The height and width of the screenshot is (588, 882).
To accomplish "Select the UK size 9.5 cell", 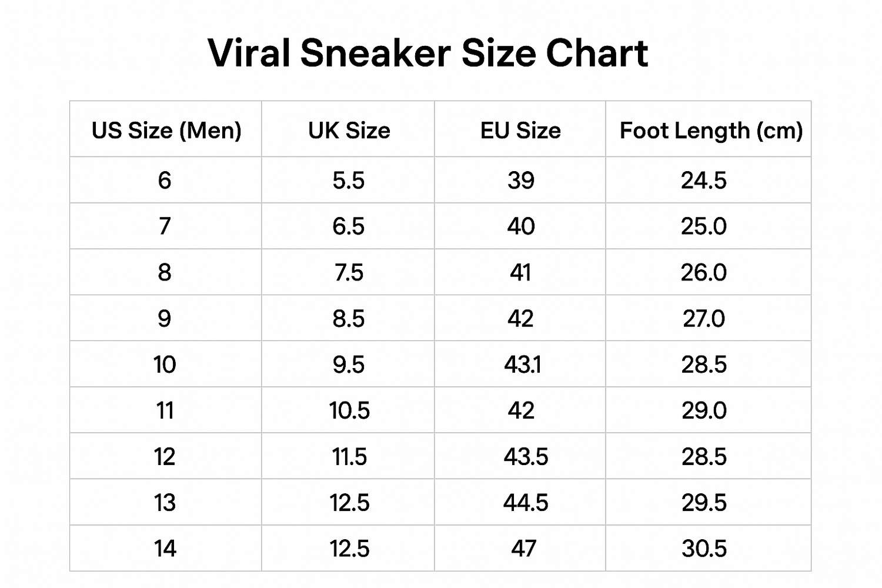I will coord(349,365).
